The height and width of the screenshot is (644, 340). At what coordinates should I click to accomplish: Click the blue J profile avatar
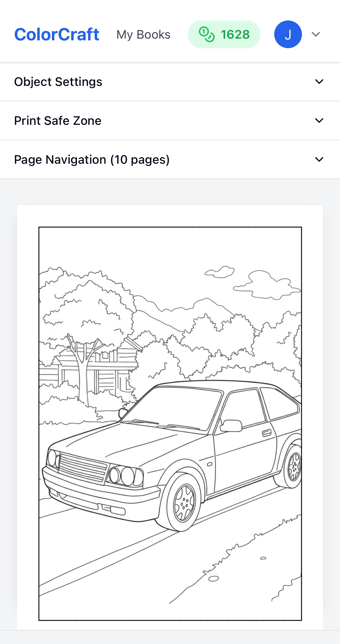pos(288,34)
